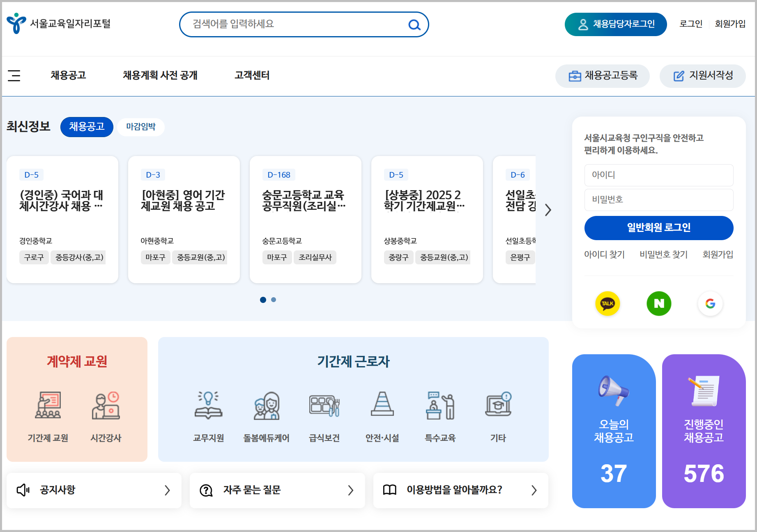Viewport: 757px width, 532px height.
Task: Open 채용공고 menu
Action: point(68,76)
